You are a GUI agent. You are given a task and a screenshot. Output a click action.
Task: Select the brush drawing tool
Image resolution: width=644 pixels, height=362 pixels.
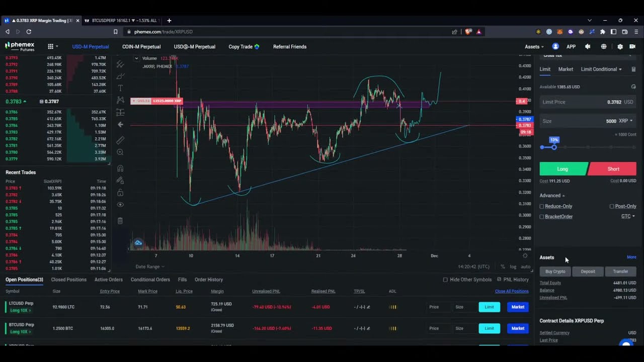click(120, 76)
